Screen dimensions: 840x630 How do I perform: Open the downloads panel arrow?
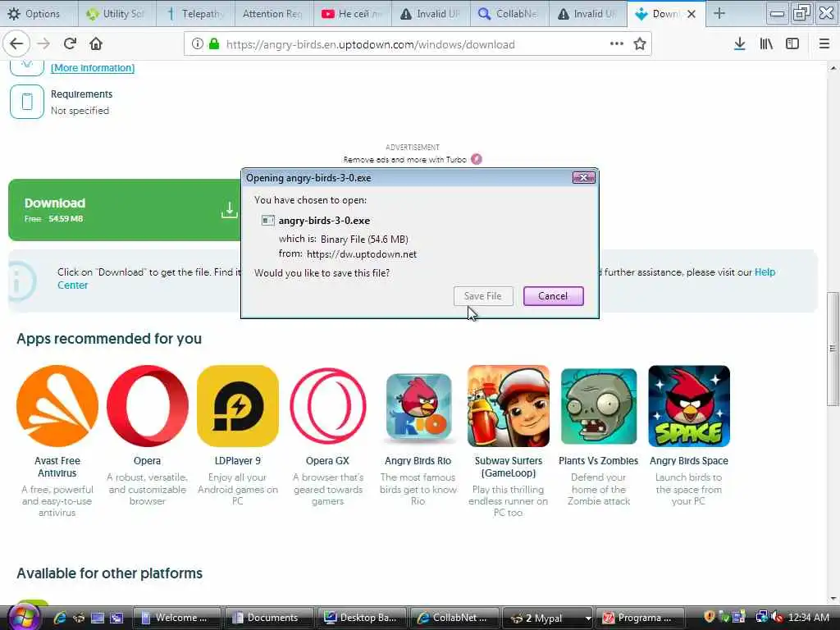coord(740,44)
